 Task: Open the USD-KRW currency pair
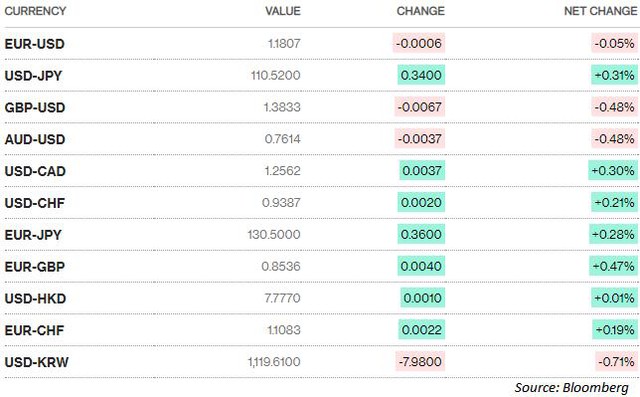pyautogui.click(x=37, y=362)
